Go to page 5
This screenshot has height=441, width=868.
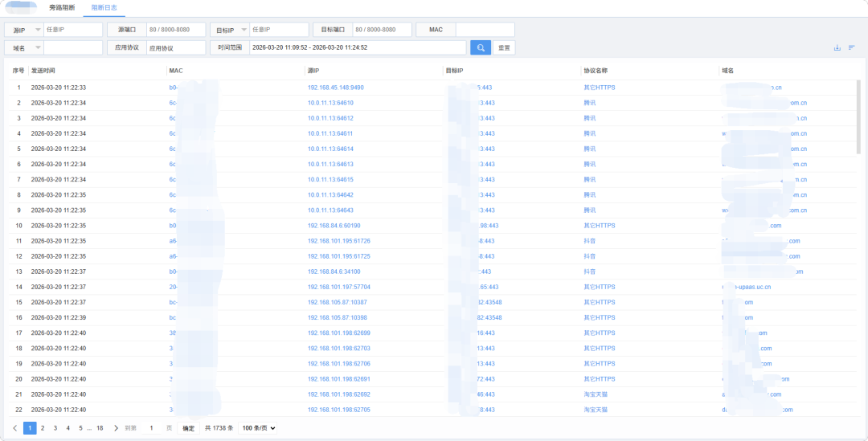click(x=80, y=427)
